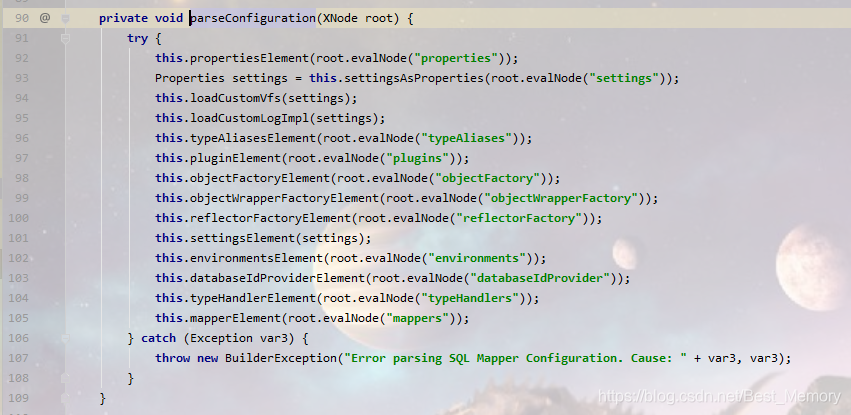The image size is (851, 415).
Task: Click the throw keyword on line 107
Action: point(173,358)
